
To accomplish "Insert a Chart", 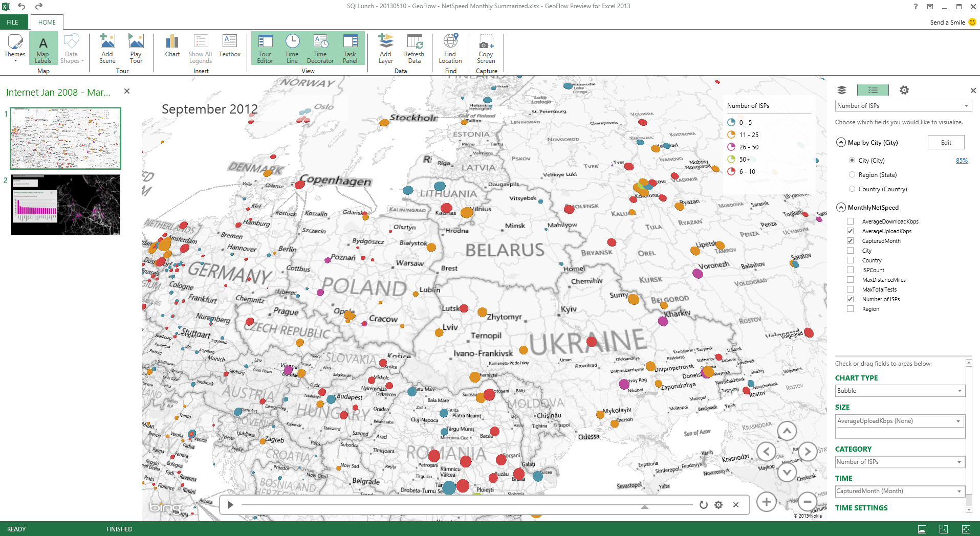I will [172, 46].
